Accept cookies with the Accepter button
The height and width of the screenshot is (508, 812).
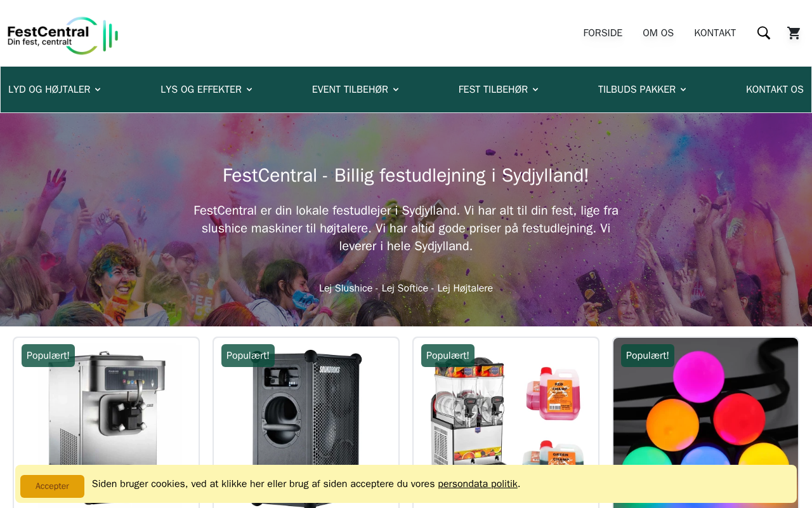(52, 486)
